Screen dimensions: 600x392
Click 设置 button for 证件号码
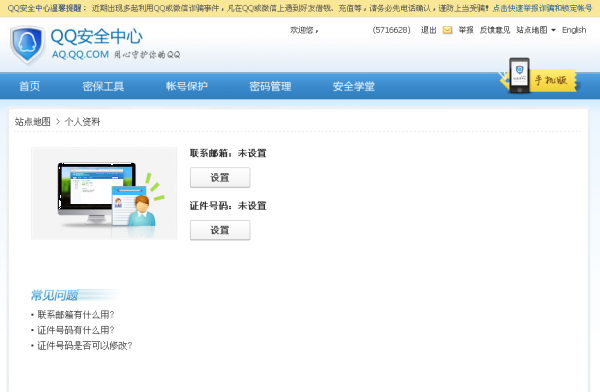(220, 230)
